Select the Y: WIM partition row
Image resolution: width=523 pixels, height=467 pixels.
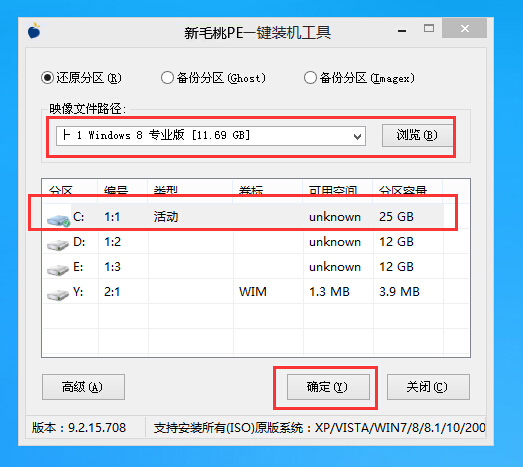point(256,292)
